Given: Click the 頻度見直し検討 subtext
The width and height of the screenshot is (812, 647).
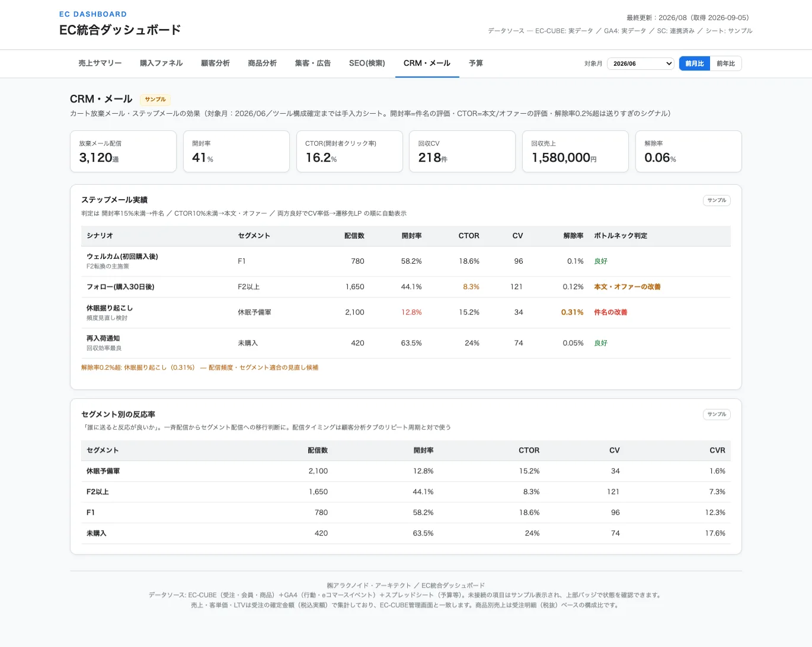Looking at the screenshot, I should (107, 318).
